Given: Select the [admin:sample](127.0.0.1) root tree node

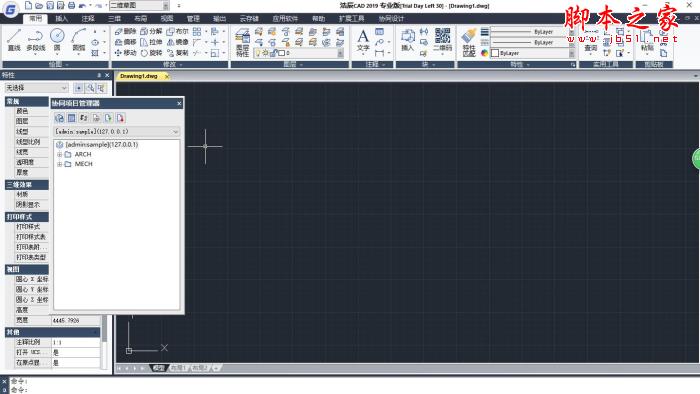Looking at the screenshot, I should coord(102,145).
